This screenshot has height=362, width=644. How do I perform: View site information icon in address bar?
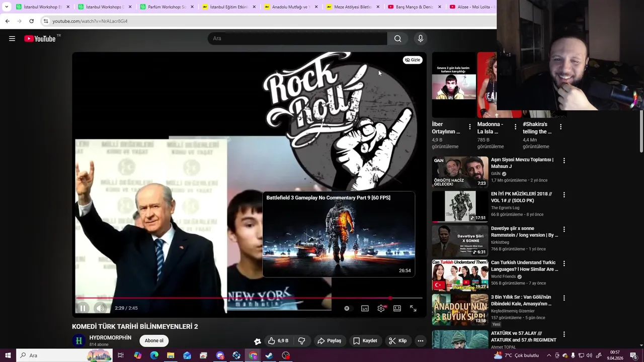pos(46,21)
